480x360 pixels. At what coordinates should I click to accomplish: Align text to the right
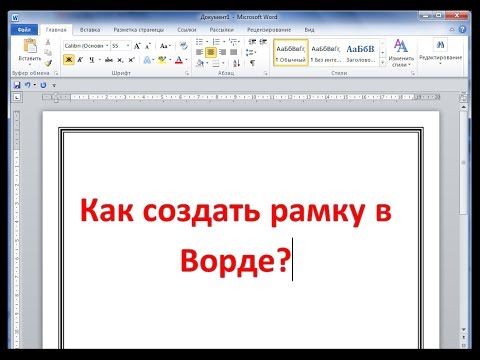222,52
